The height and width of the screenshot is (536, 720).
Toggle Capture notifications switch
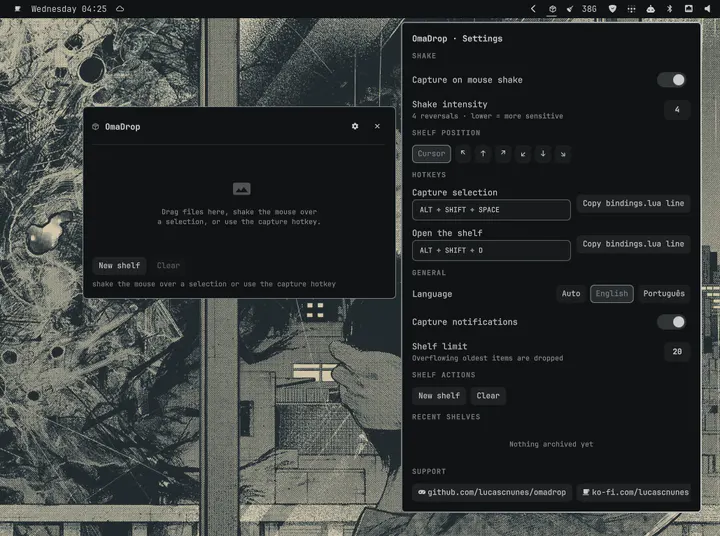pyautogui.click(x=671, y=322)
